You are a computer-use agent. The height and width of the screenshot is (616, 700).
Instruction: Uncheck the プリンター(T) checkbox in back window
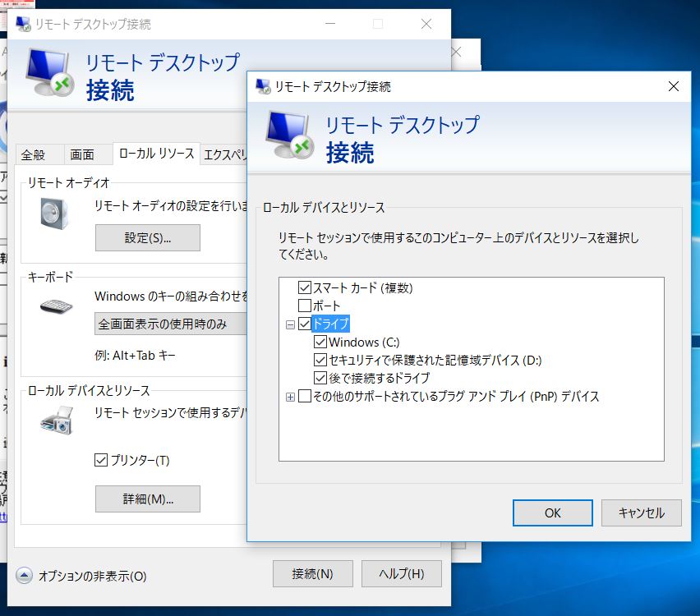click(101, 460)
